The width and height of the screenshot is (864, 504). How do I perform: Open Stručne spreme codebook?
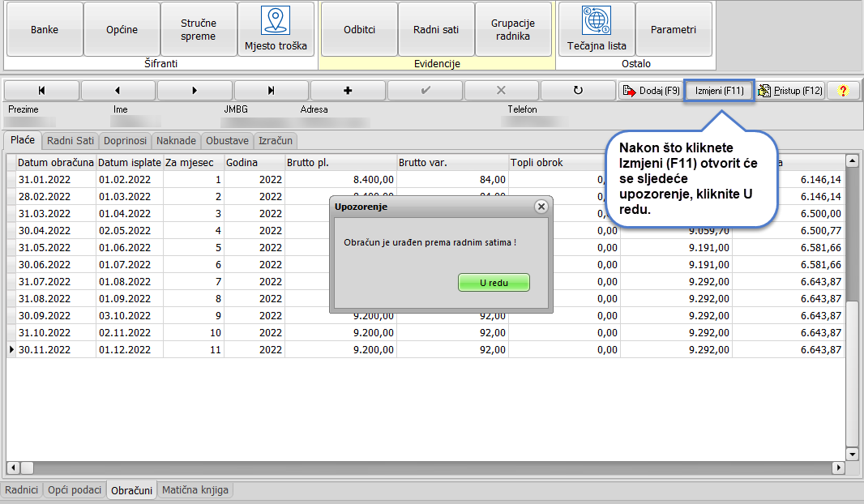pos(199,29)
